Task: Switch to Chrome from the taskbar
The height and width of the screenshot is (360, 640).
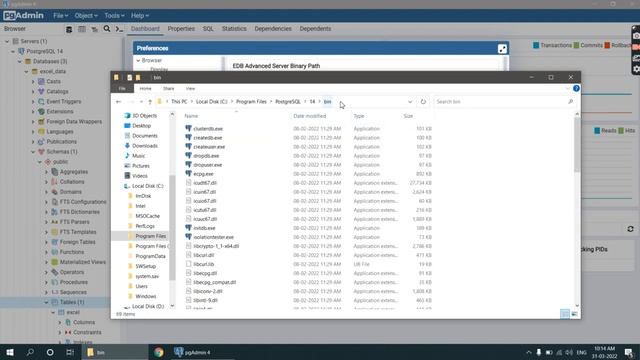Action: pos(159,352)
